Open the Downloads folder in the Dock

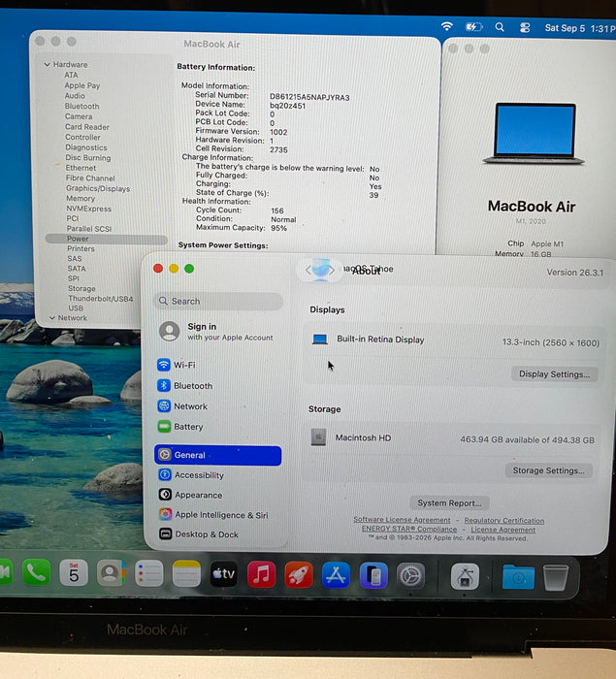[518, 577]
